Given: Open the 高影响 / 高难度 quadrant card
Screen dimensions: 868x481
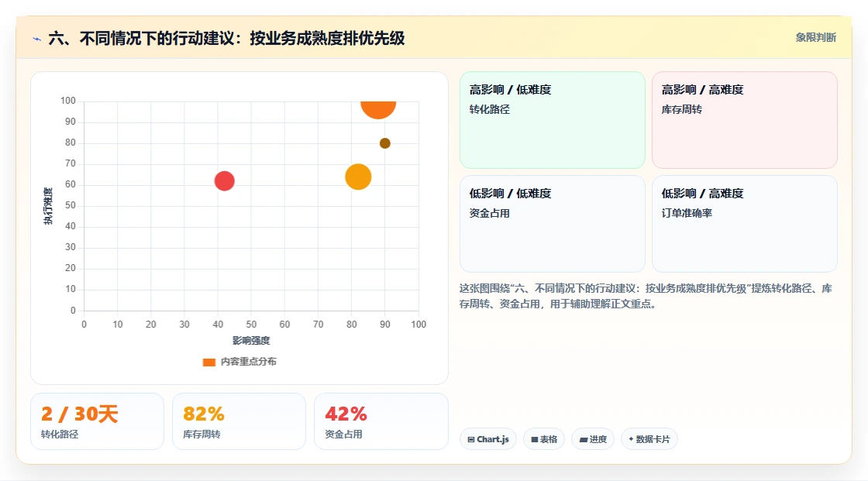Looking at the screenshot, I should point(745,119).
